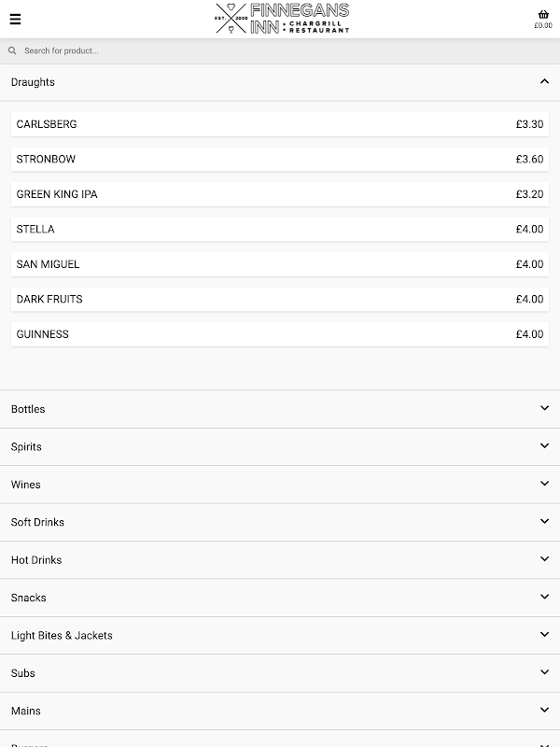Expand the Mains category

(x=280, y=711)
